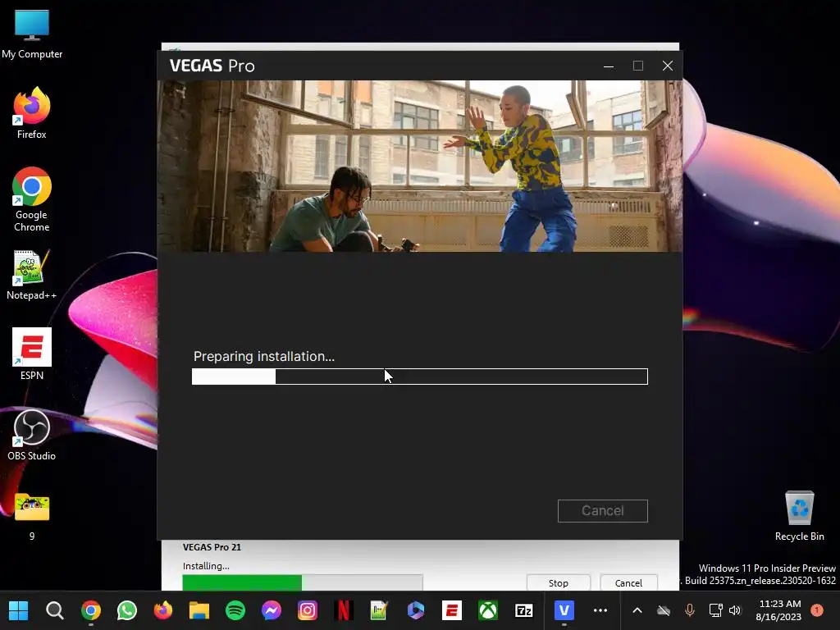Open Spotify from taskbar
Screen dimensions: 840x630
pos(235,610)
